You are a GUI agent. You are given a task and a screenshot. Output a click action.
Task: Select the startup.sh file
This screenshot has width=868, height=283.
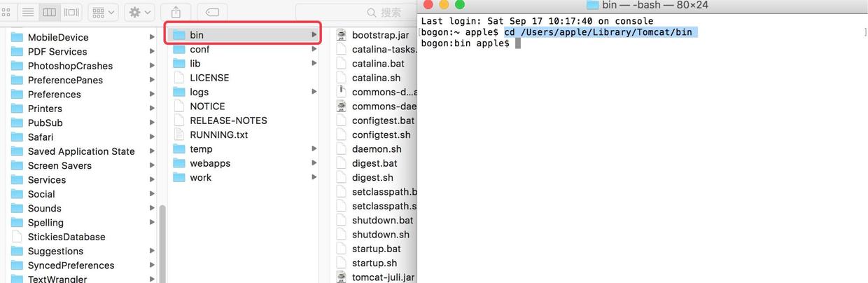coord(367,263)
